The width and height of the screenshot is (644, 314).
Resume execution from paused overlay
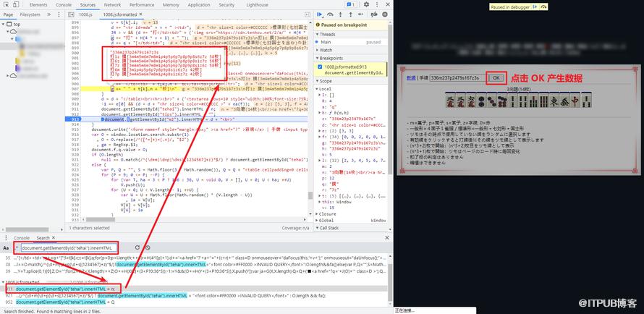tap(535, 7)
